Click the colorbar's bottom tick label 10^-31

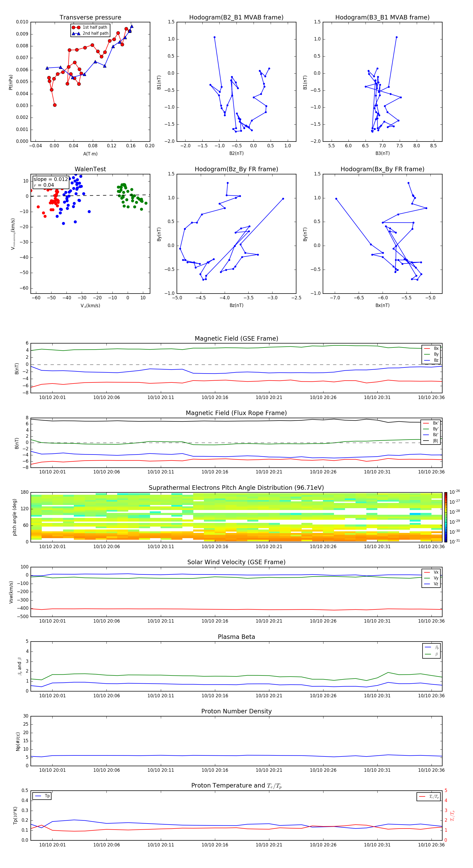coord(455,542)
